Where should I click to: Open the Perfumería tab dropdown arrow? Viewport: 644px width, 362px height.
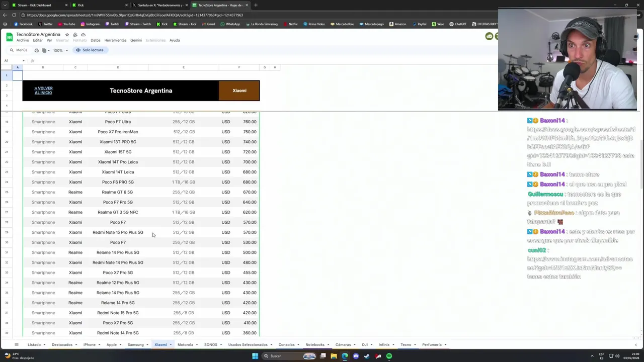pyautogui.click(x=446, y=345)
